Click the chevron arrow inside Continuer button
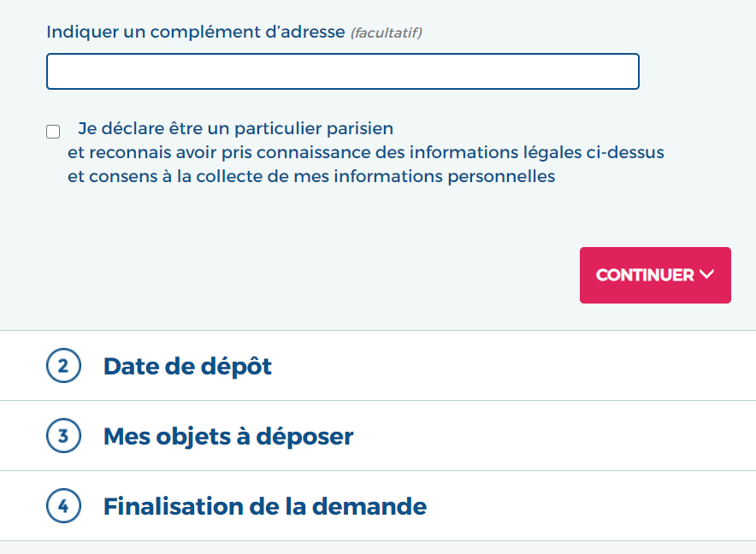This screenshot has width=756, height=554. [x=706, y=275]
